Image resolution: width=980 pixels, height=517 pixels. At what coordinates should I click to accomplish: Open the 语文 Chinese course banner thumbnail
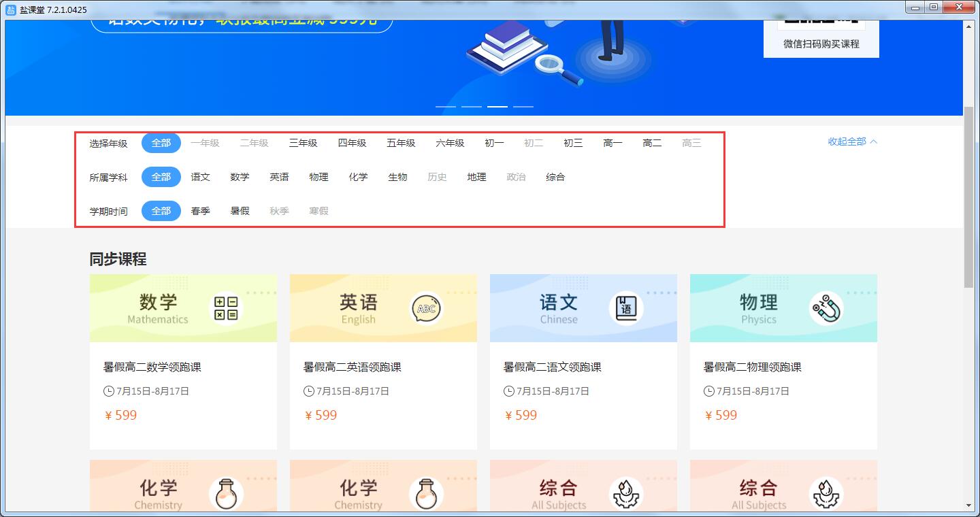coord(583,308)
